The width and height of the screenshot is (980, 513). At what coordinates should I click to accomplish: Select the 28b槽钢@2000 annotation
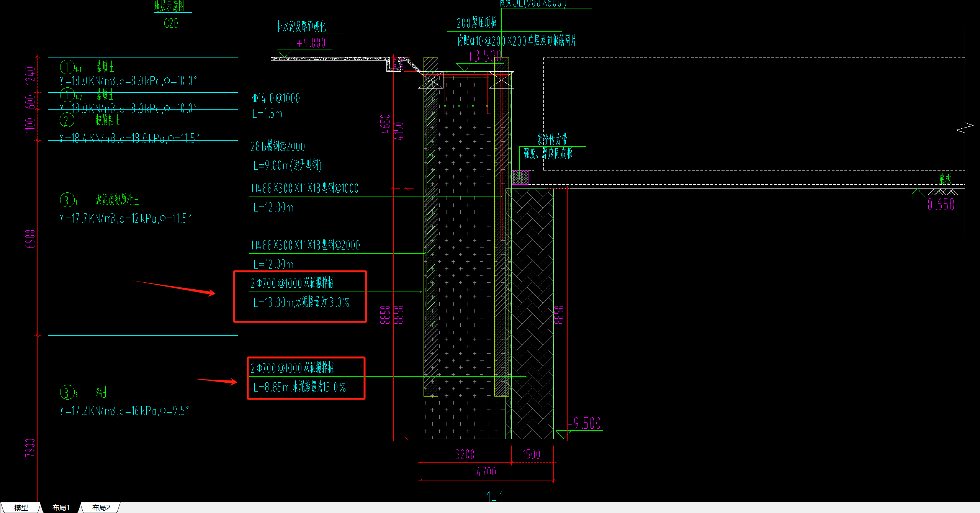(x=278, y=146)
